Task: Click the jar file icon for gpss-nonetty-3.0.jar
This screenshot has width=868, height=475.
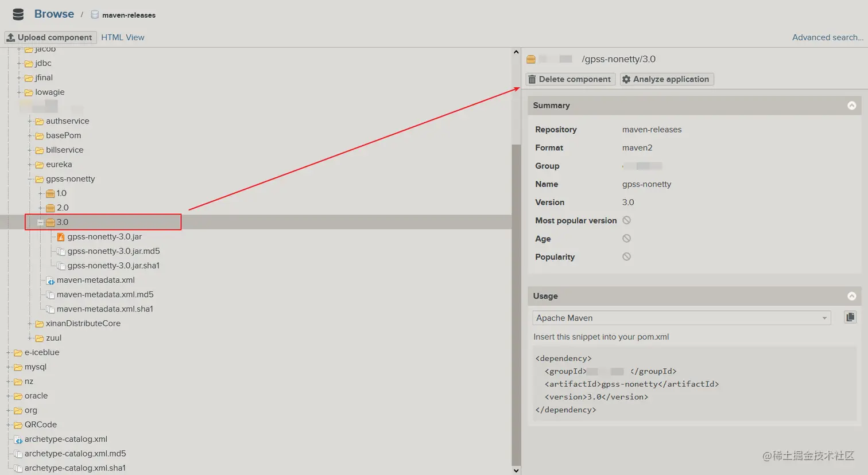Action: [61, 237]
